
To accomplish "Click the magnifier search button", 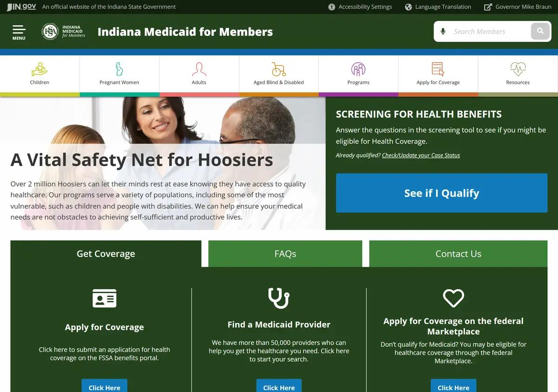I will pyautogui.click(x=540, y=31).
